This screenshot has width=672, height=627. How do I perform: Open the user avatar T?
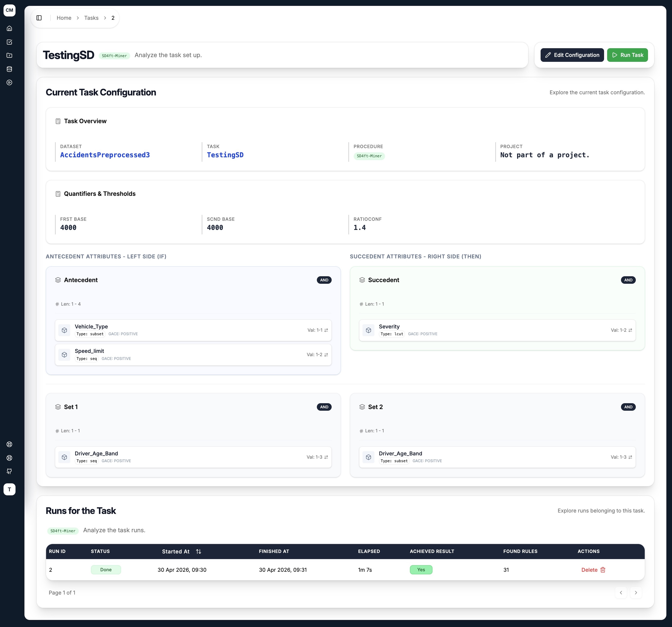[9, 489]
